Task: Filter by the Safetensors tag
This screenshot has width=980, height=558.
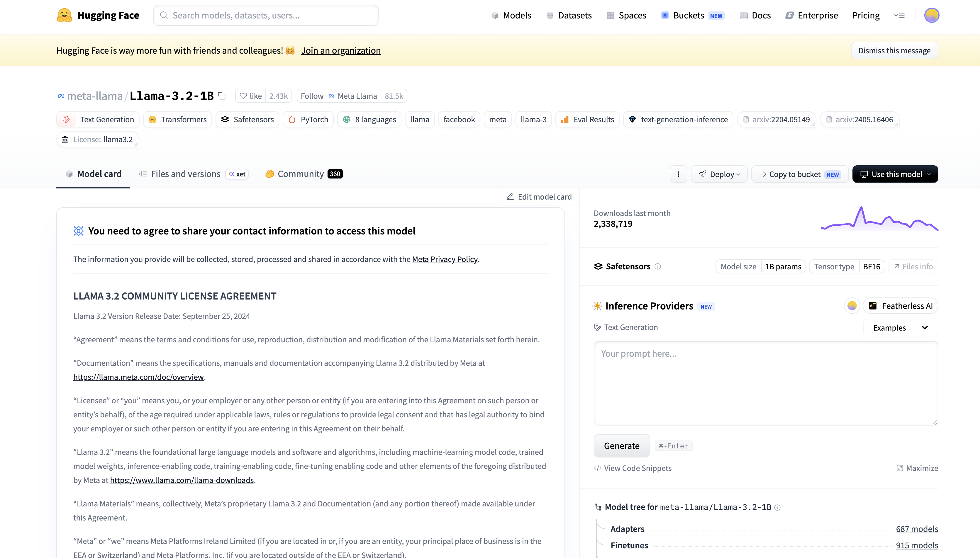Action: pyautogui.click(x=247, y=120)
